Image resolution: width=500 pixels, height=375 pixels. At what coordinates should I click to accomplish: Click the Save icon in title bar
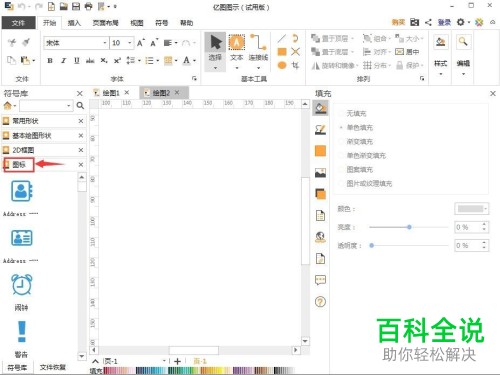[76, 6]
